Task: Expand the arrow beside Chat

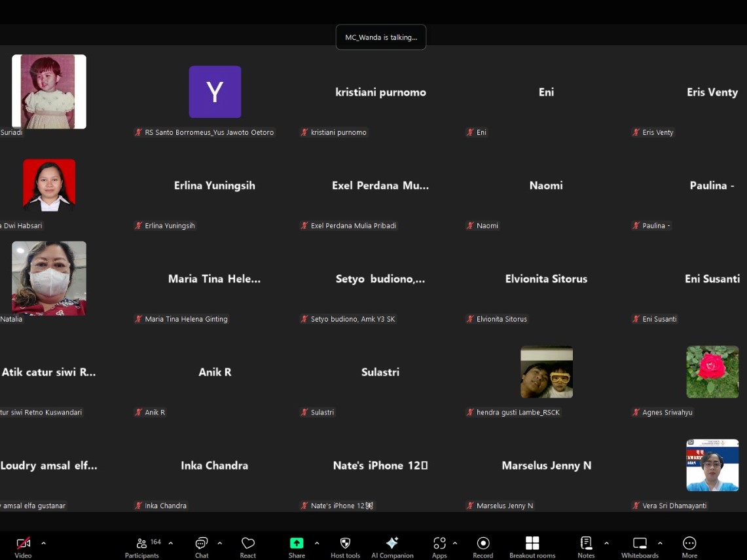Action: pos(219,543)
